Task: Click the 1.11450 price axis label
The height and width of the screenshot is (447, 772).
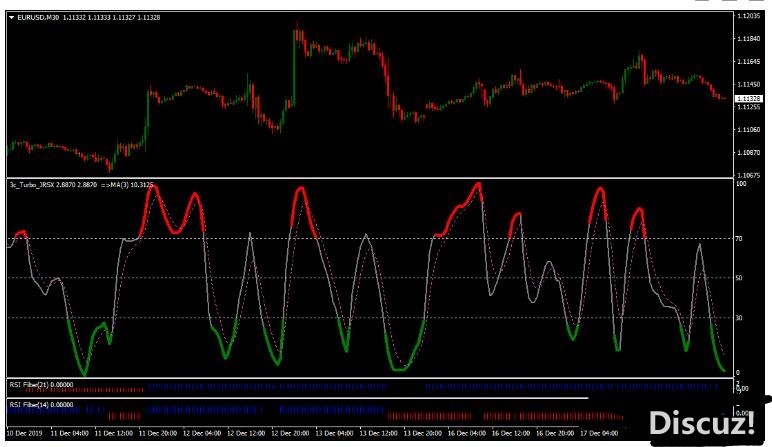Action: (x=748, y=84)
